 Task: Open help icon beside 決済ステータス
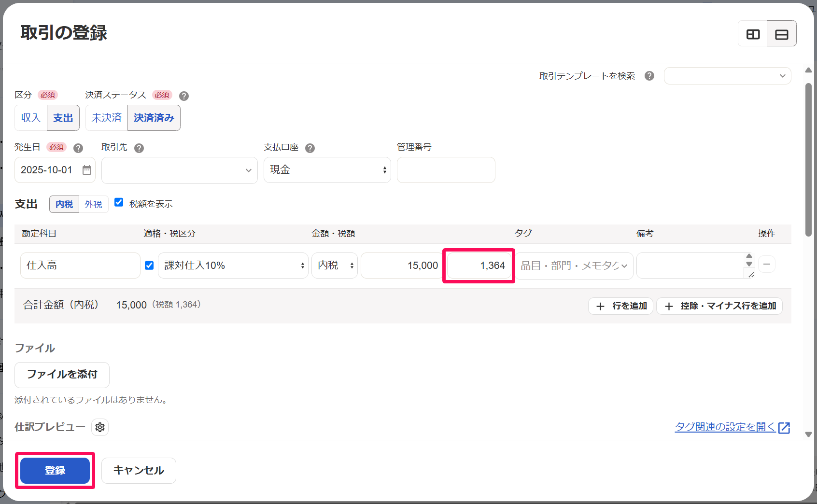click(184, 96)
